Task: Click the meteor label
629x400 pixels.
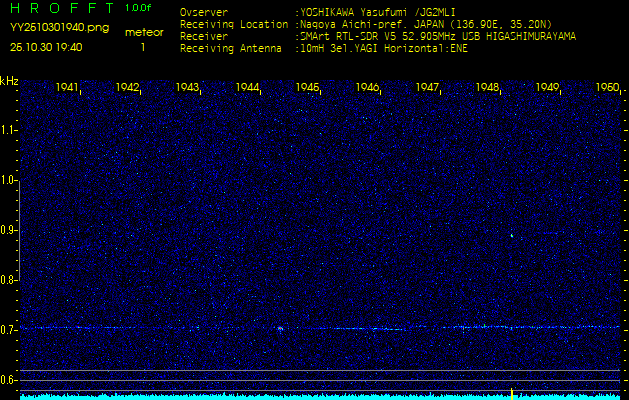Action: (144, 32)
